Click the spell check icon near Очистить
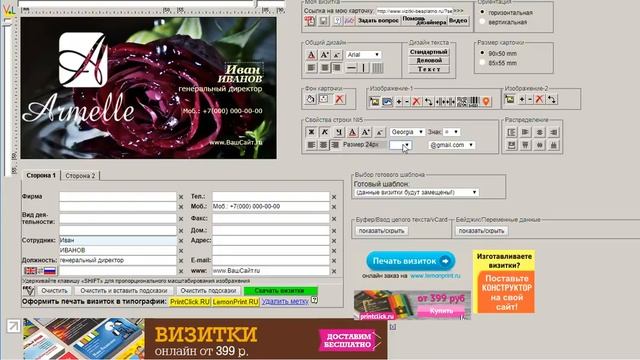Screen dimensions: 640x360 coord(28,291)
